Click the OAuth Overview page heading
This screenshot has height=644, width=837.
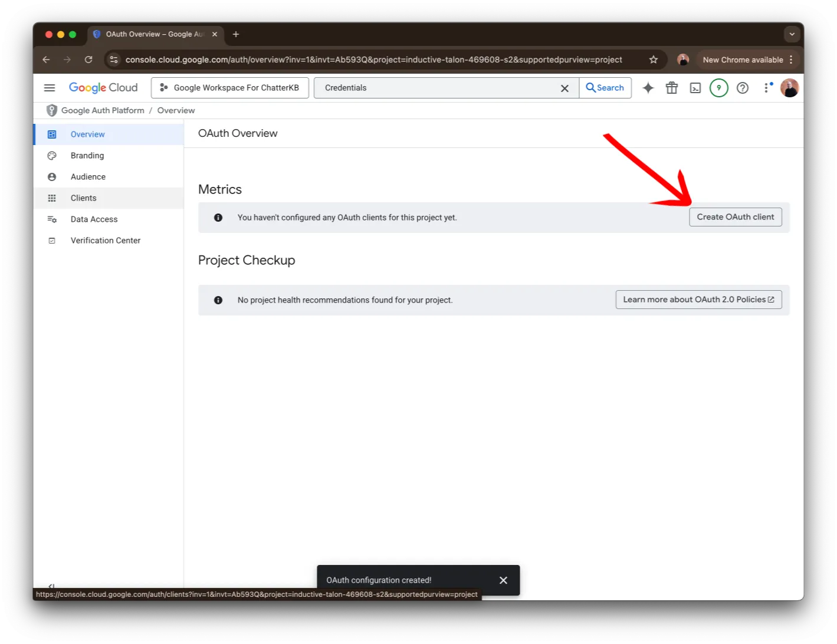click(238, 133)
